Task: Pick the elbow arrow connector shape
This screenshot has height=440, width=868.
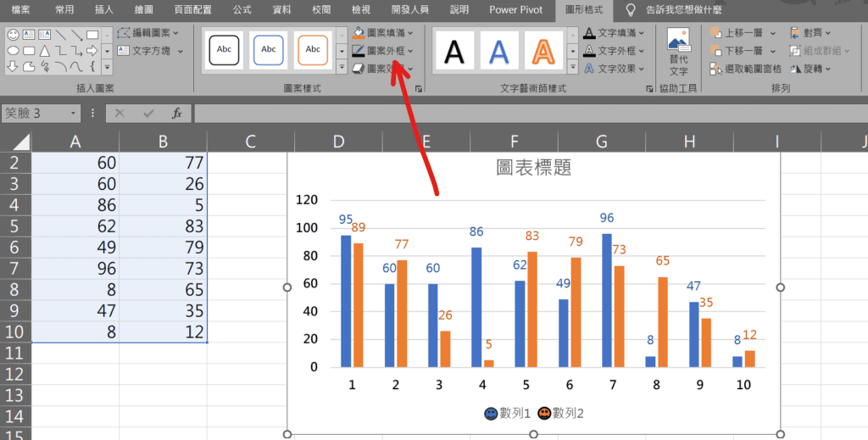Action: tap(76, 51)
